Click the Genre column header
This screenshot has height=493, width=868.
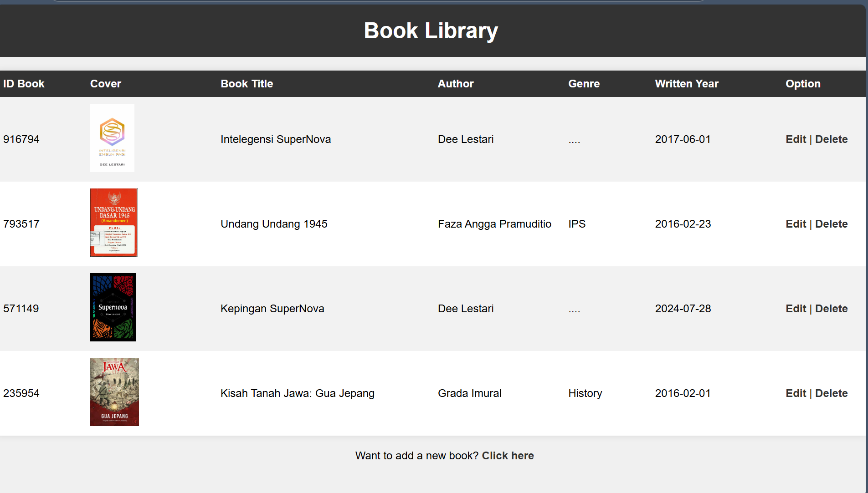point(584,84)
